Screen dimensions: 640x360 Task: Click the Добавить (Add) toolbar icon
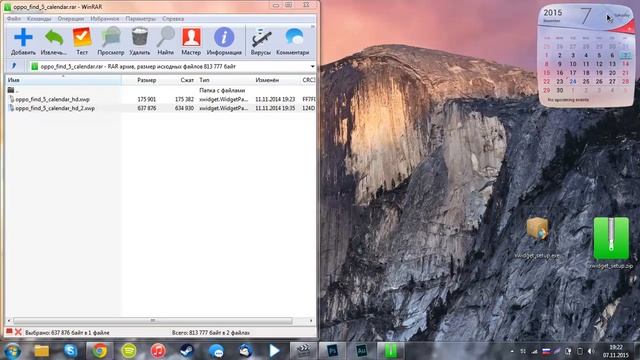pos(23,41)
